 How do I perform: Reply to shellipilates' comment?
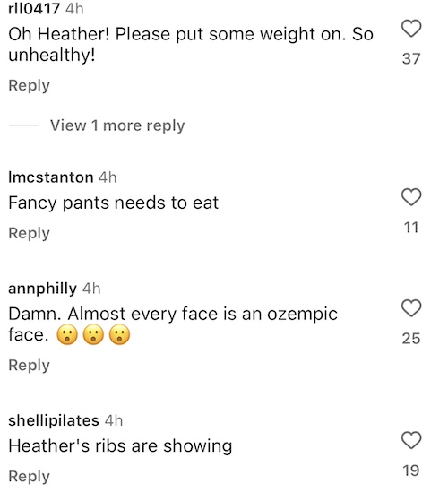(x=30, y=476)
